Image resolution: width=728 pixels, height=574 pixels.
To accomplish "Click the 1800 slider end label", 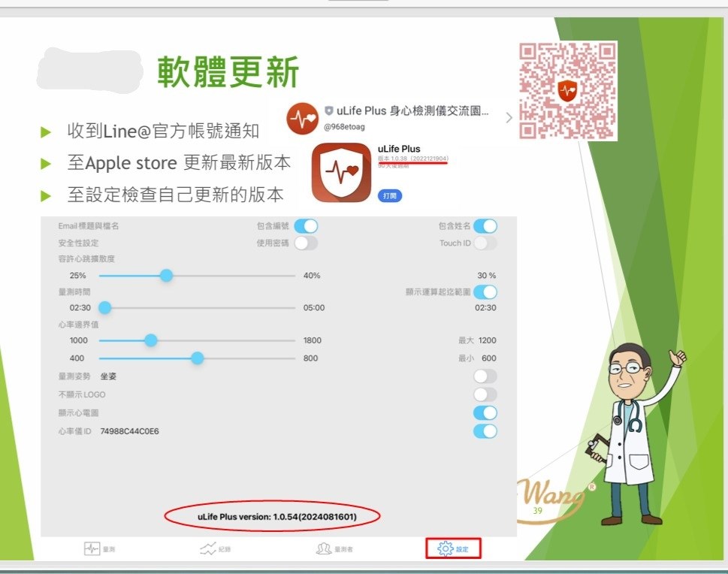I will point(312,340).
